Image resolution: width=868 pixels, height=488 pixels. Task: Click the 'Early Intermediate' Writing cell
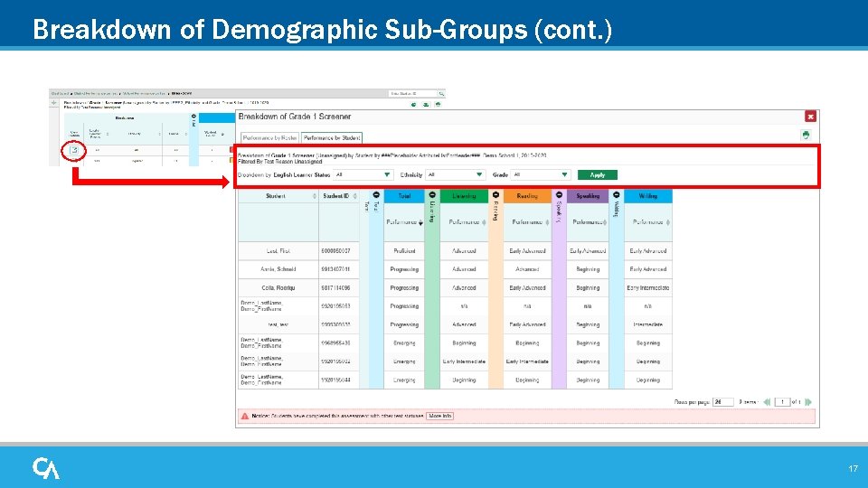point(647,287)
